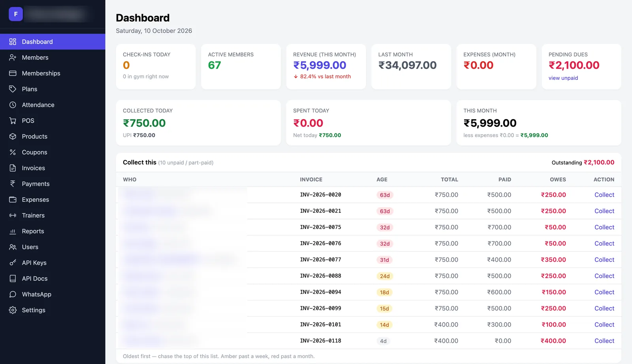
Task: Click the Products box icon
Action: (x=13, y=136)
